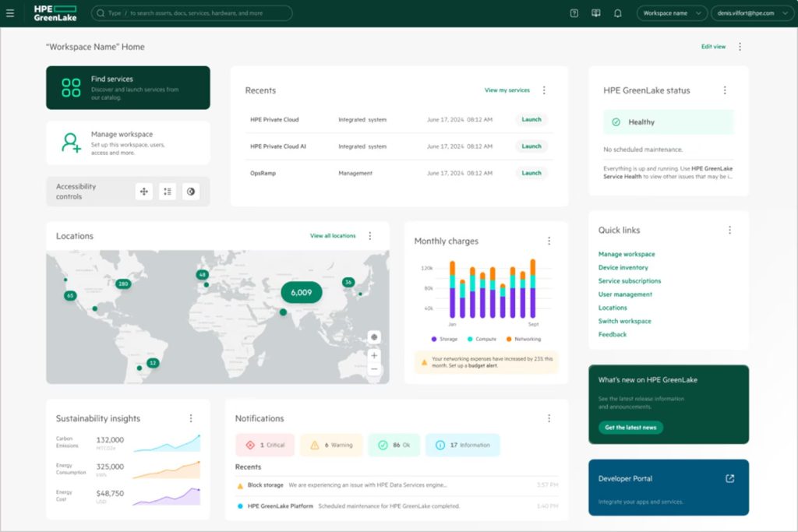Open the documentation book icon

(595, 13)
